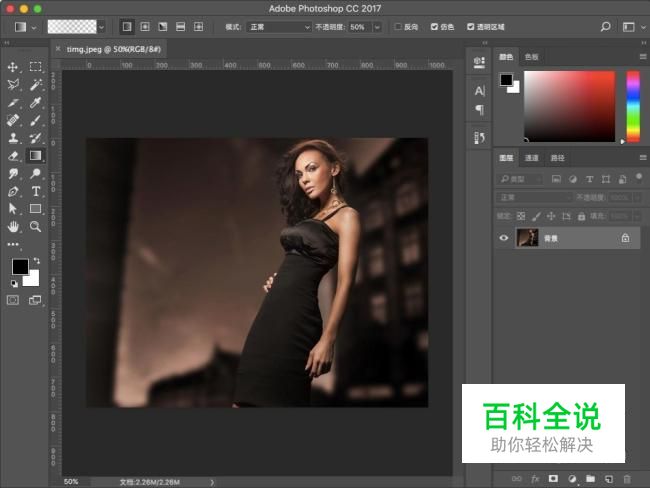Image resolution: width=650 pixels, height=488 pixels.
Task: Click the create new layer icon
Action: tap(609, 479)
